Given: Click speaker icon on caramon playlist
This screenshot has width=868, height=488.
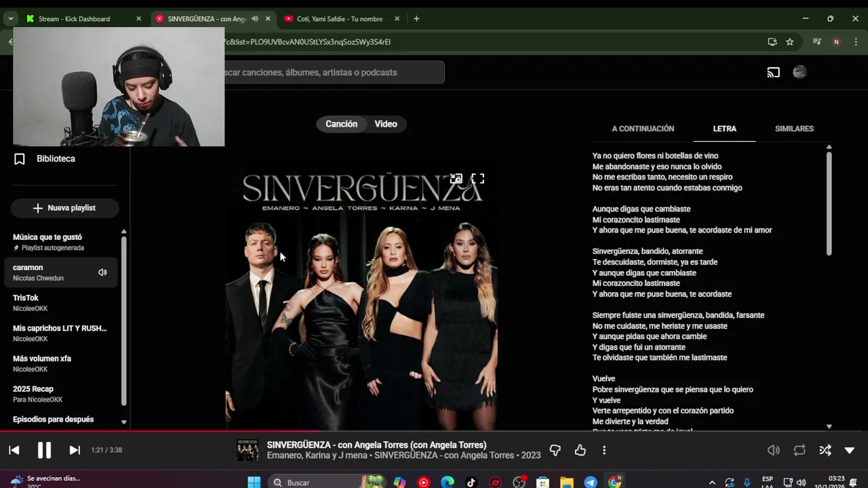Looking at the screenshot, I should [x=102, y=272].
